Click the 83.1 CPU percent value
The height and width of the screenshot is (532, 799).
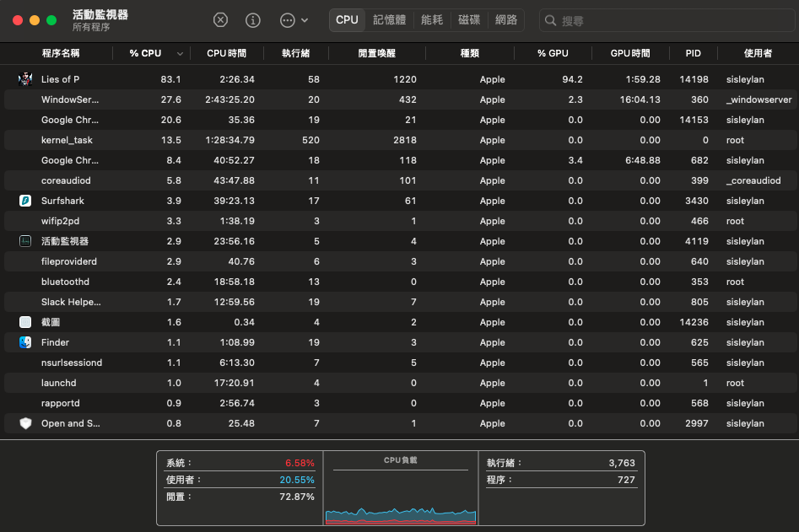[170, 79]
